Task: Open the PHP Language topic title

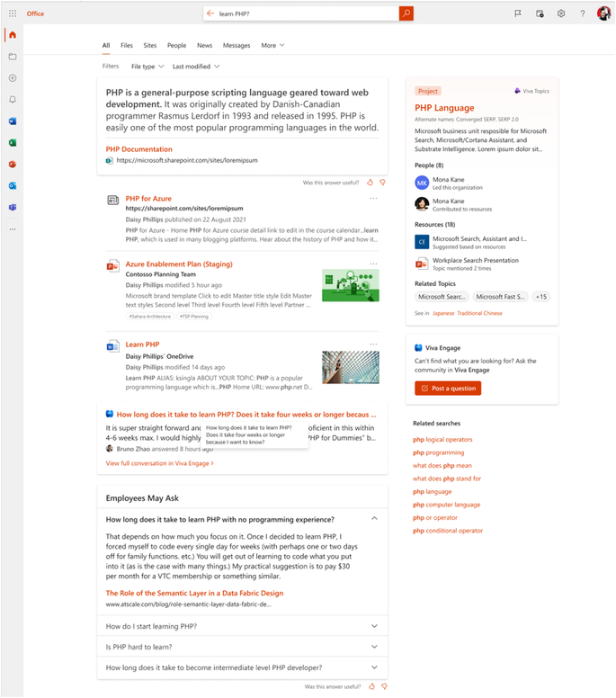Action: (x=444, y=108)
